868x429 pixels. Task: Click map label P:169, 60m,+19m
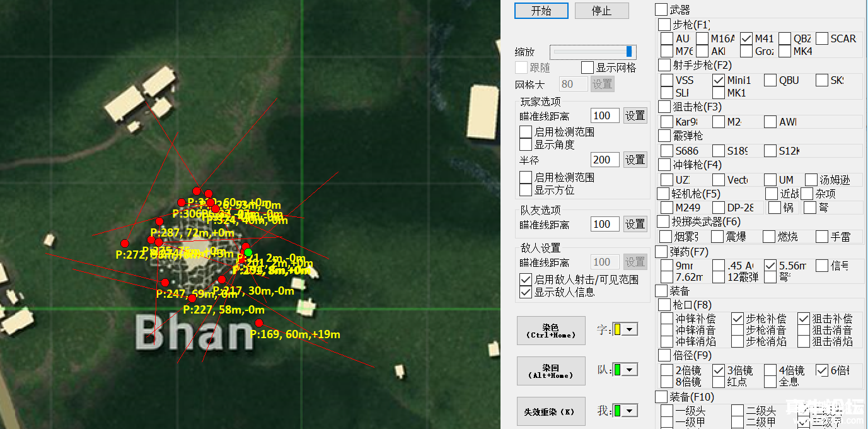[x=295, y=334]
